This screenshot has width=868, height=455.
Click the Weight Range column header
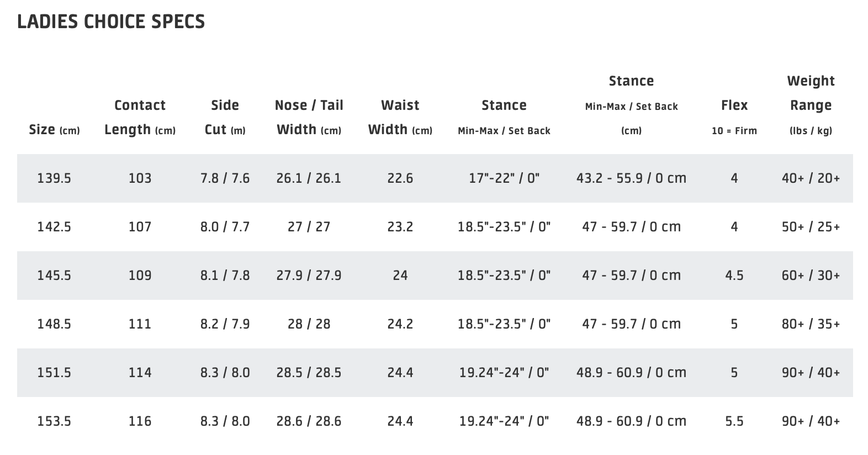(x=811, y=105)
